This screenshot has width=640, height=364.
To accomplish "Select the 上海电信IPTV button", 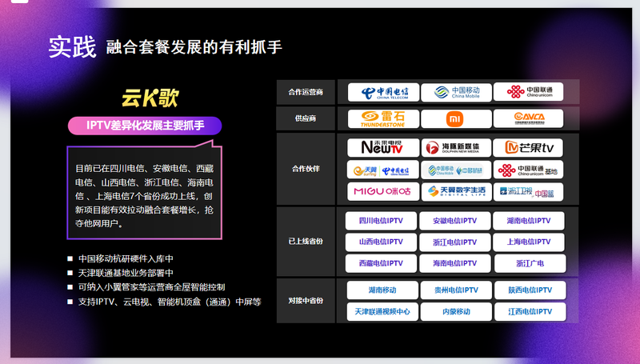I will click(528, 242).
